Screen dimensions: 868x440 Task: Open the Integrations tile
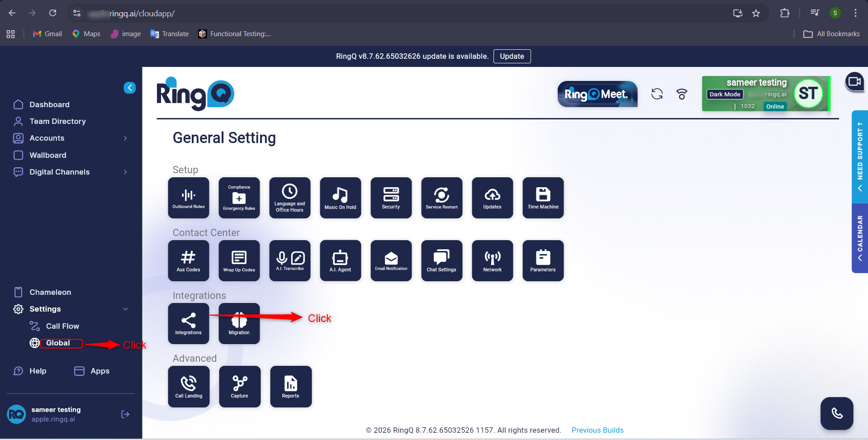click(189, 323)
